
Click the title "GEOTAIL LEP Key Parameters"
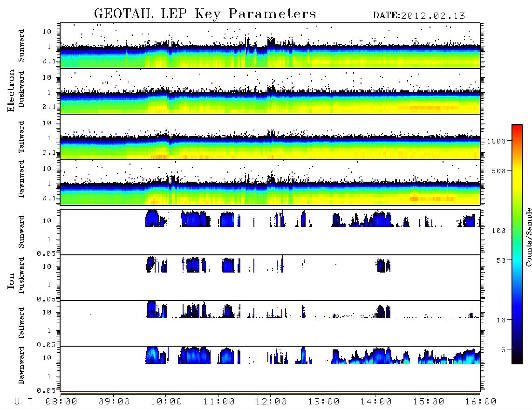point(205,14)
